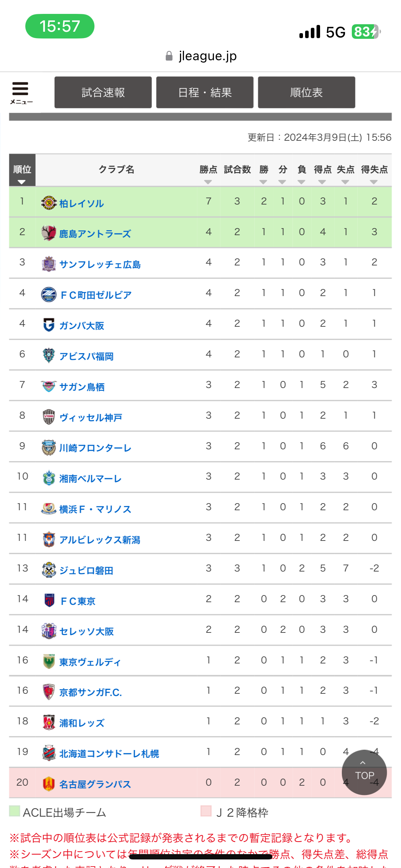Tap the Gamba Osaka crest icon
Viewport: 401px width, 868px height.
tap(49, 325)
